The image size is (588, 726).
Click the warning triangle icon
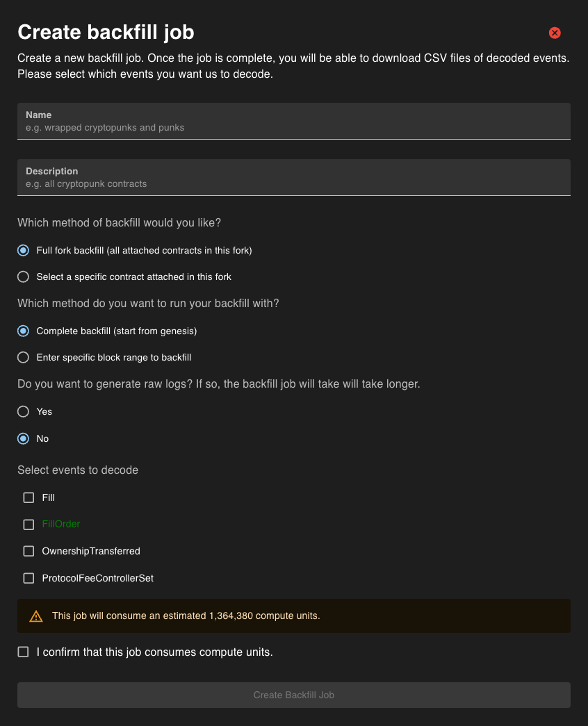(x=36, y=616)
